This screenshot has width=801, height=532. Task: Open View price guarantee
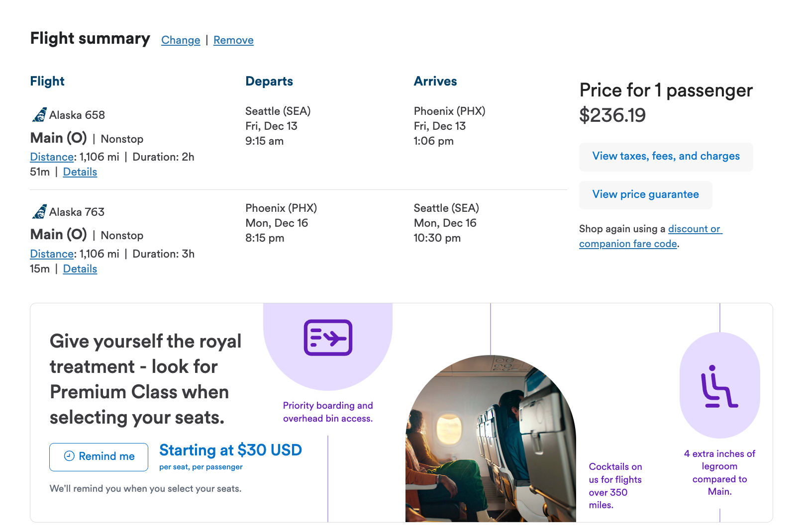click(645, 195)
